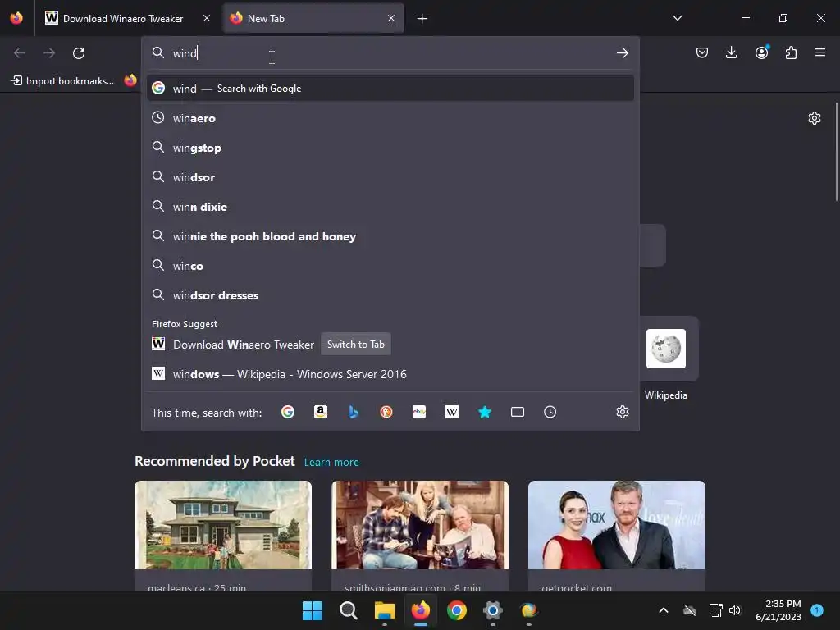
Task: Open the smithsonianmag.com article thumbnail
Action: [420, 525]
